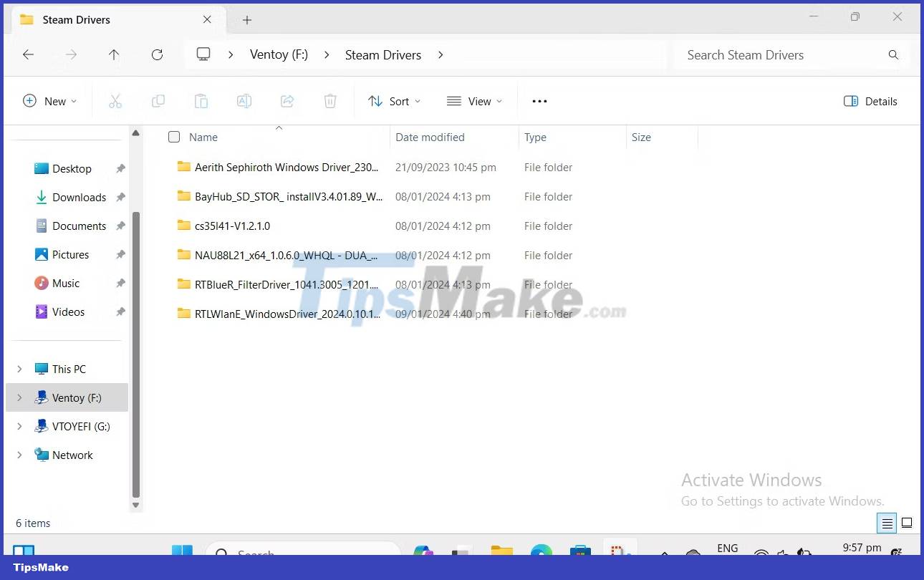The image size is (924, 580).
Task: Click the Share icon in the command bar
Action: coord(287,101)
